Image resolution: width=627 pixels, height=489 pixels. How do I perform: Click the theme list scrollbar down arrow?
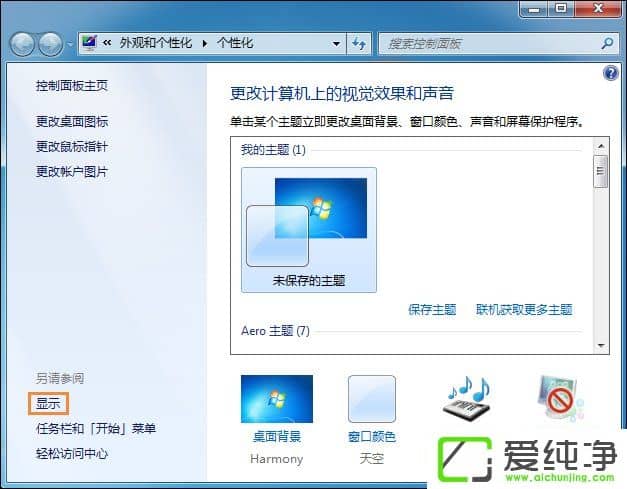pyautogui.click(x=601, y=345)
